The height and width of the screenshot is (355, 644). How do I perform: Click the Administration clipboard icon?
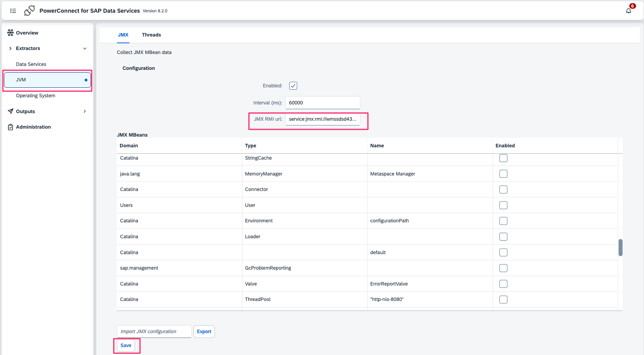click(x=10, y=127)
